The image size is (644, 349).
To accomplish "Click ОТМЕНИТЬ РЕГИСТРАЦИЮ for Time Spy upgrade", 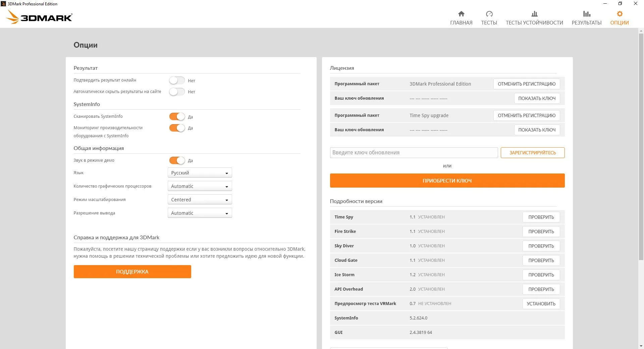I will [x=527, y=115].
